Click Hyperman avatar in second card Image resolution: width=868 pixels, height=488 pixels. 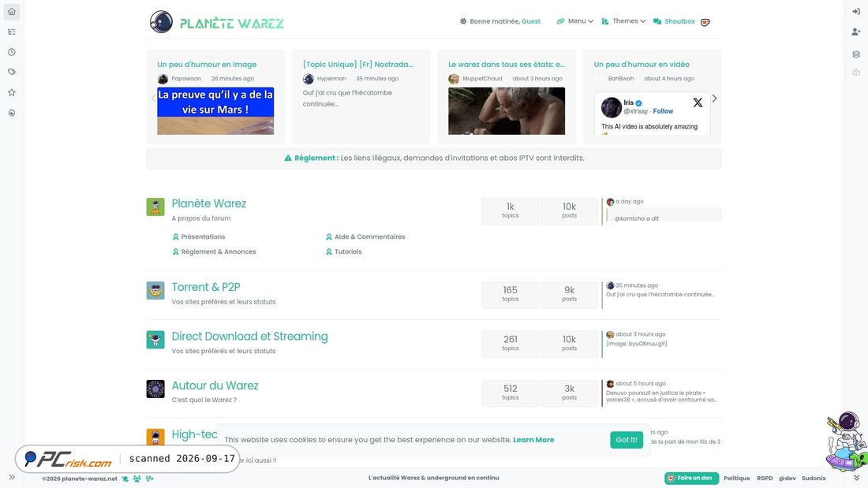(x=309, y=79)
